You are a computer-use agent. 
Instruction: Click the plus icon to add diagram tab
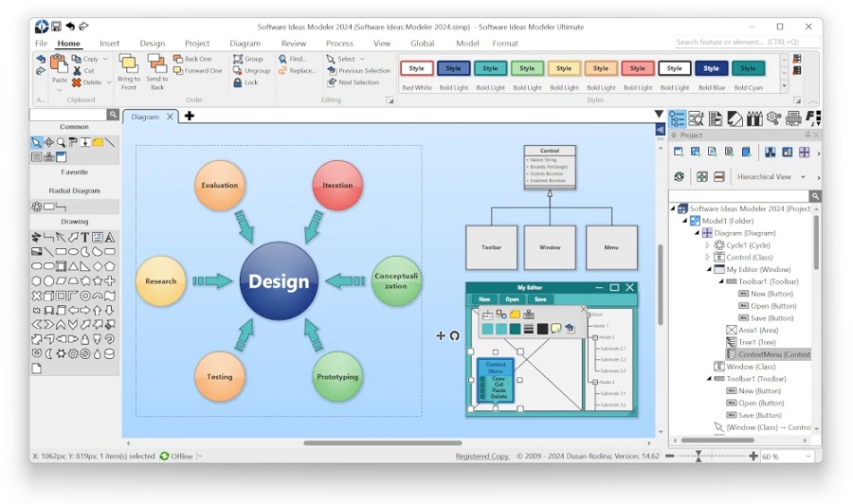click(x=190, y=116)
